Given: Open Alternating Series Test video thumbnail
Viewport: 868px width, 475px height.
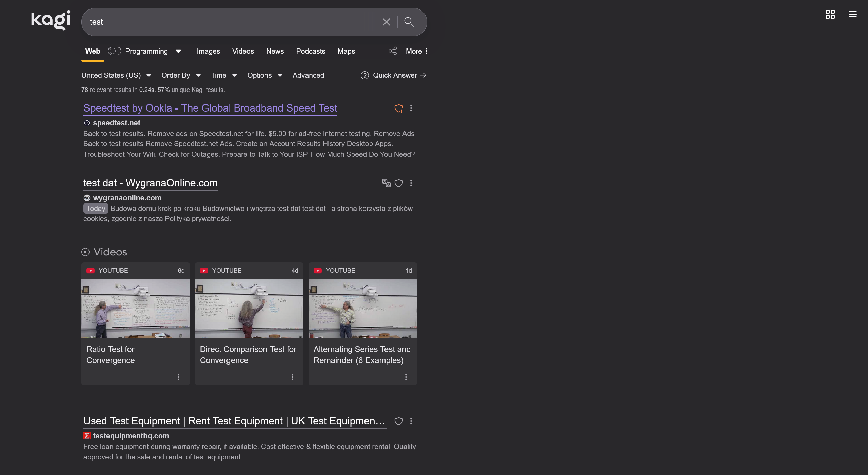Looking at the screenshot, I should [362, 308].
